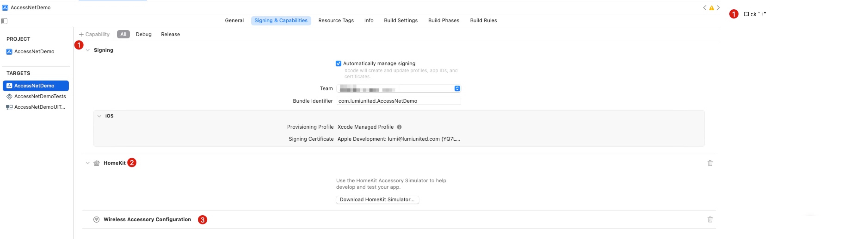The width and height of the screenshot is (868, 242).
Task: Click the Signing Certificate value text
Action: [x=399, y=139]
